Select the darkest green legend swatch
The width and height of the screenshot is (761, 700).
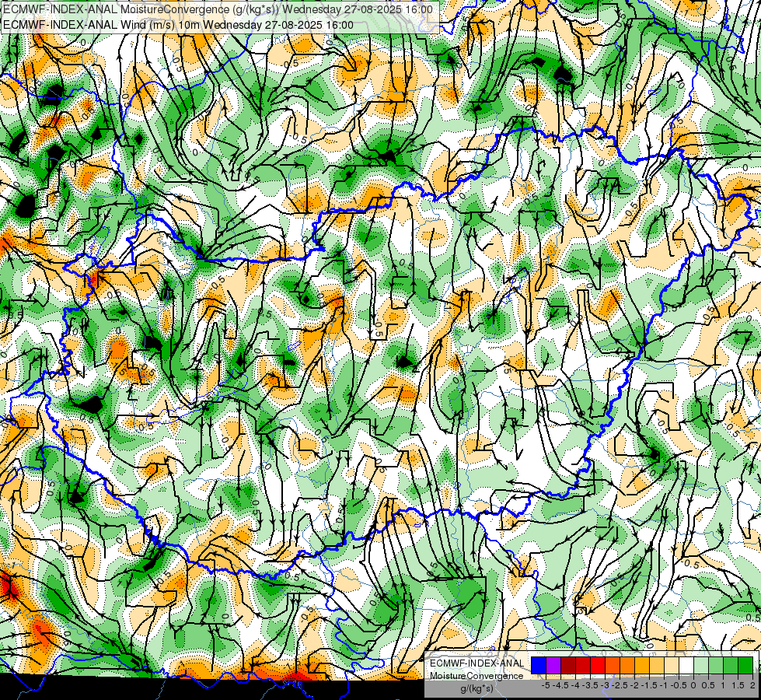745,665
